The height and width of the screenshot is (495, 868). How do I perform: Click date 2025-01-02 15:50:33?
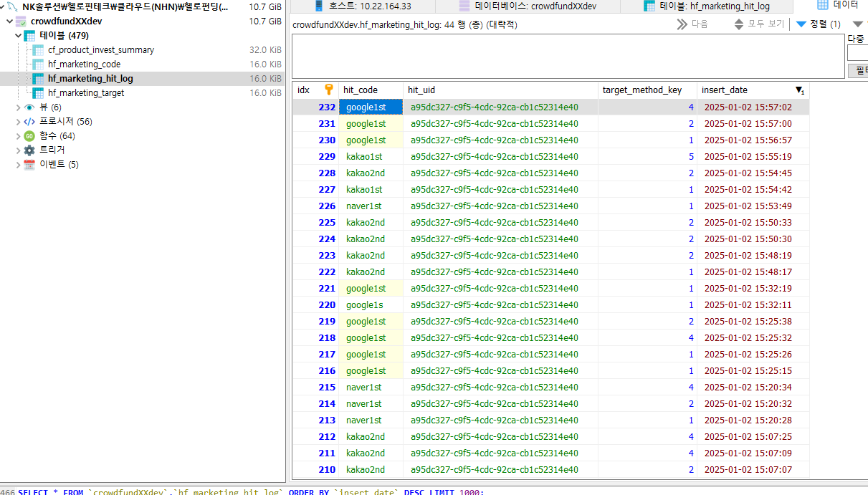pyautogui.click(x=748, y=223)
